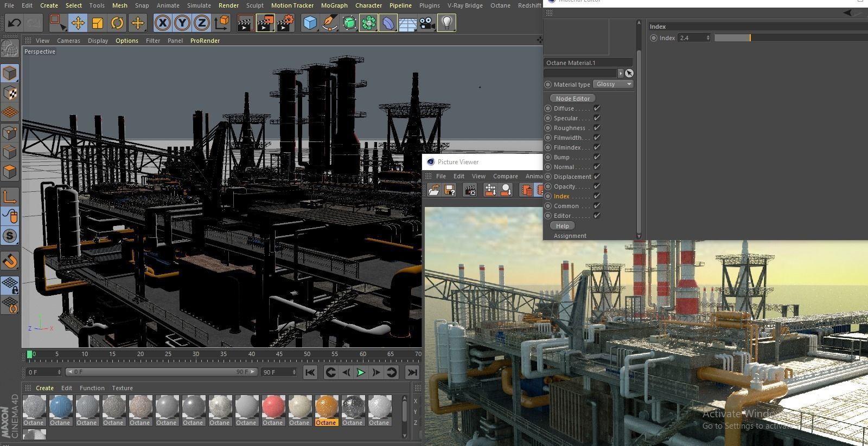Toggle the Specular channel checkbox
Viewport: 868px width, 446px height.
coord(597,118)
